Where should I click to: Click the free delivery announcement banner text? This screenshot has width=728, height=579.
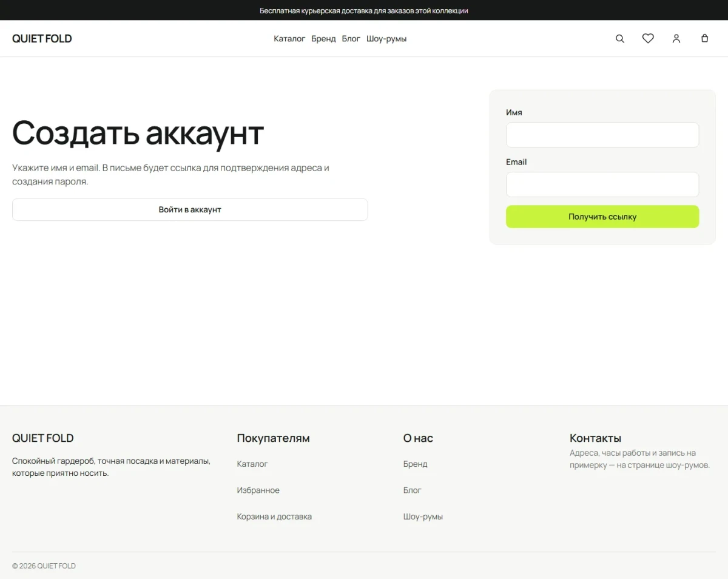pos(364,10)
